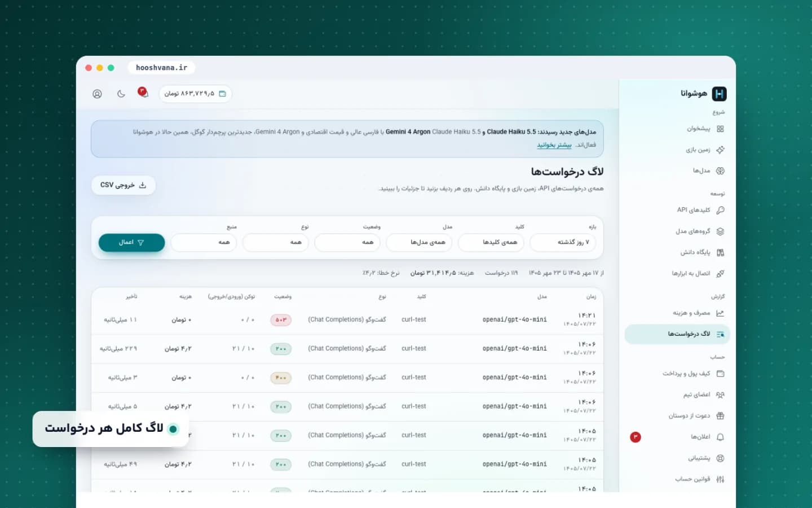This screenshot has width=812, height=508.
Task: Click the مدل column header in the table
Action: pos(542,296)
